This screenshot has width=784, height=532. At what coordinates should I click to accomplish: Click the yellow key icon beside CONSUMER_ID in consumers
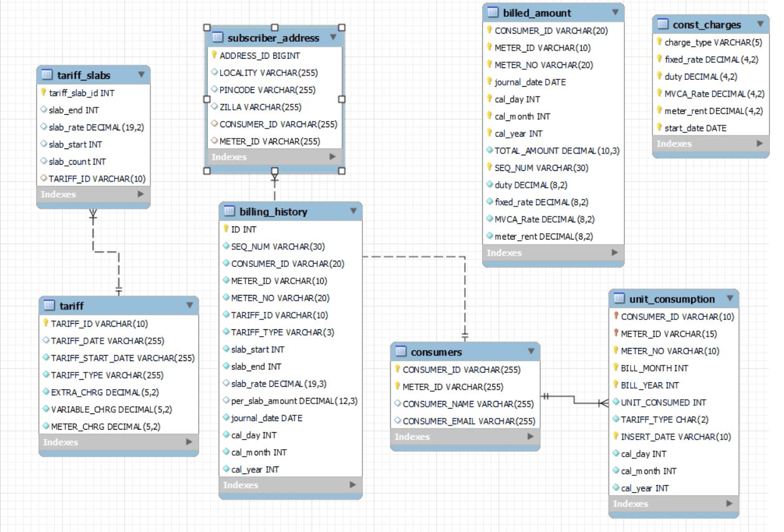tap(397, 370)
